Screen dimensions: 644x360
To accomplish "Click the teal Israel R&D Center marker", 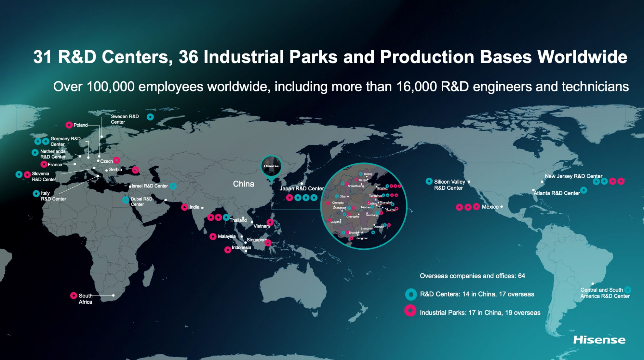I will pos(173,186).
